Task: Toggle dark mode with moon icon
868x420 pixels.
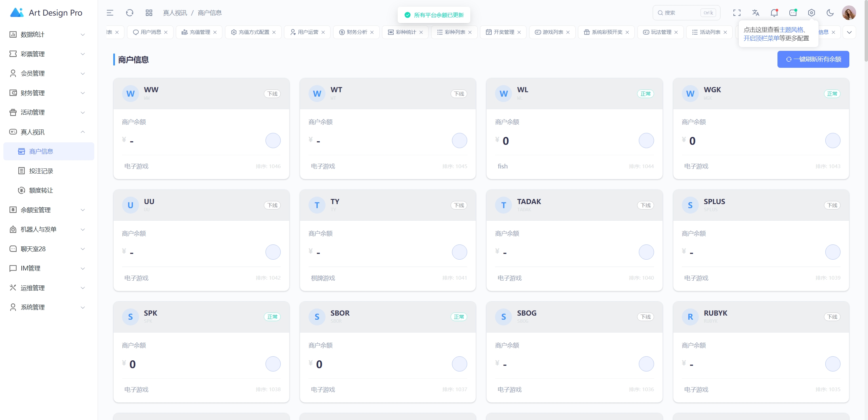Action: point(830,13)
